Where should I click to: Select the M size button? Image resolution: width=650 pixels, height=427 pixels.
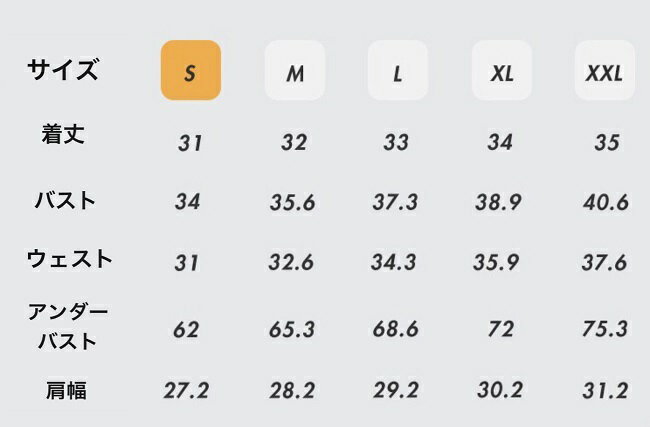coord(295,70)
